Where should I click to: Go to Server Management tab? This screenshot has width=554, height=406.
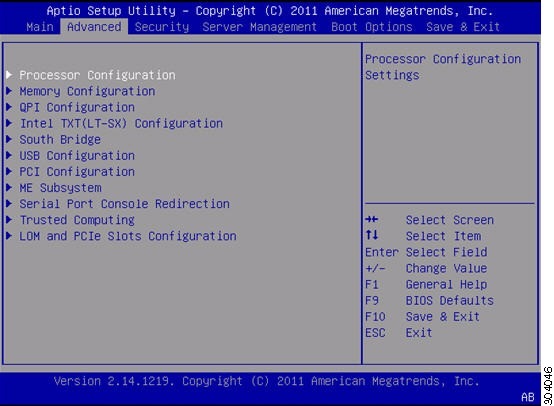click(259, 27)
